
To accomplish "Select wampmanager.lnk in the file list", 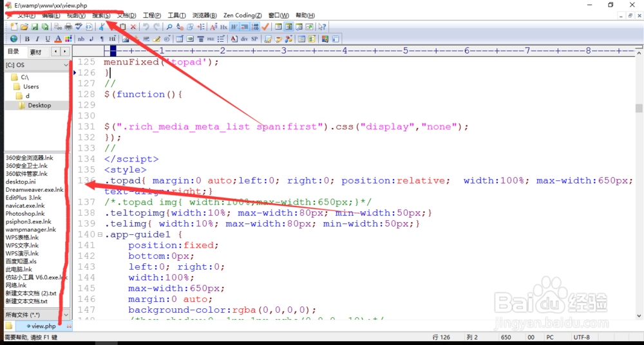I will point(31,230).
